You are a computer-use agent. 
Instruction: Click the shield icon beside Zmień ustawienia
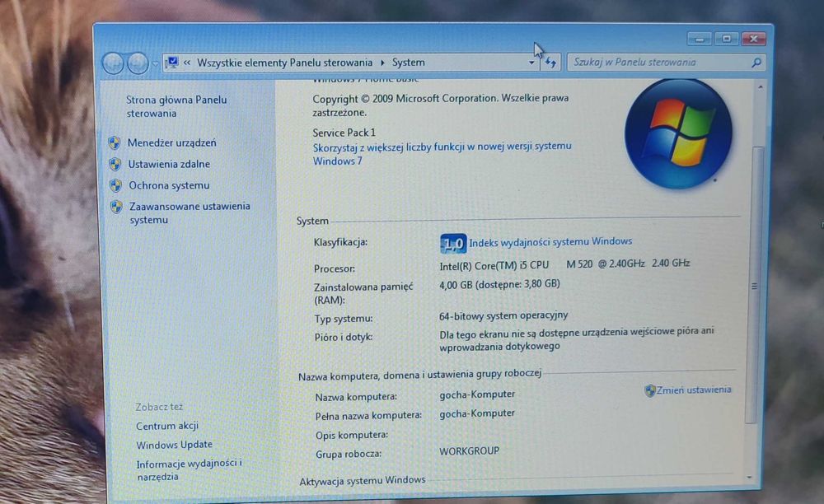click(650, 390)
